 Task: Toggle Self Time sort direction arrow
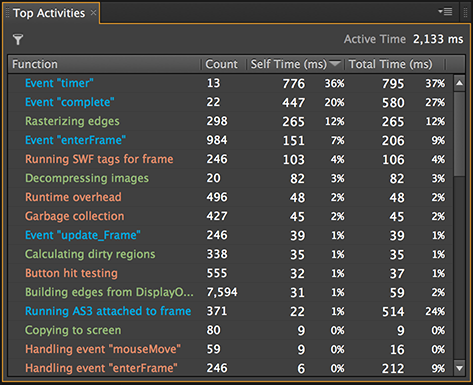(x=335, y=63)
